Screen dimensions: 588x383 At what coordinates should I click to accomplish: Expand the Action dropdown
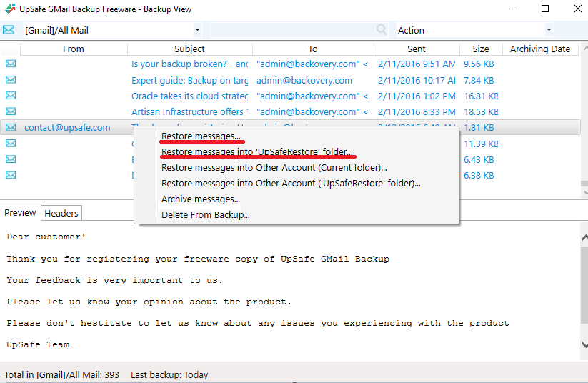[x=549, y=29]
